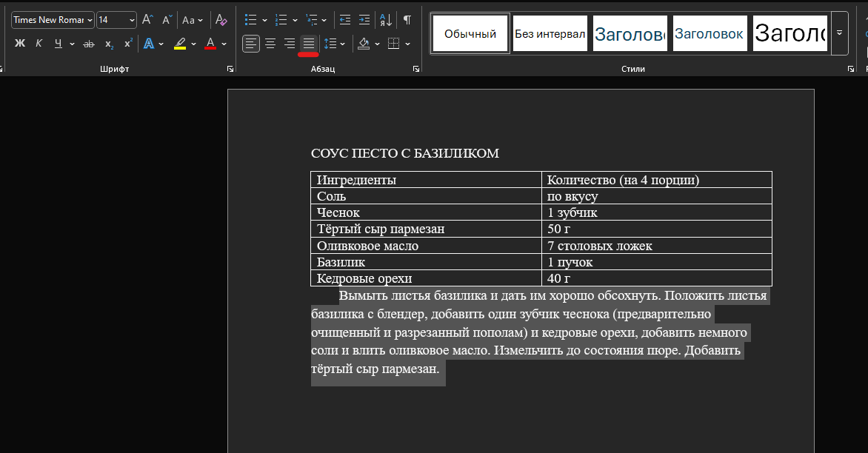Open the multilevel list dropdown arrow

click(324, 21)
